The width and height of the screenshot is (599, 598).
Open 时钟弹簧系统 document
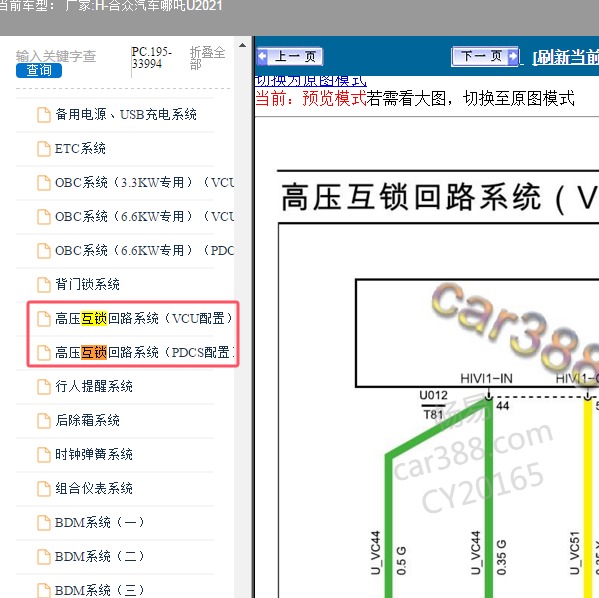pos(94,454)
